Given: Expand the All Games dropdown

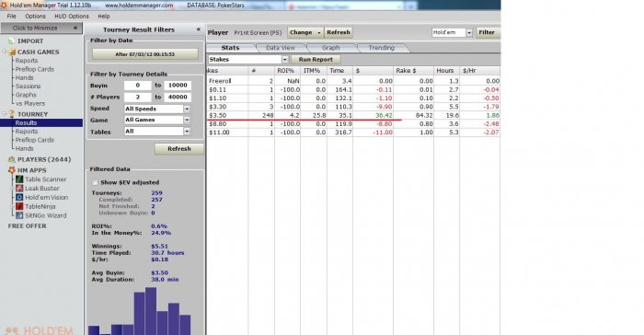Looking at the screenshot, I should pos(187,120).
